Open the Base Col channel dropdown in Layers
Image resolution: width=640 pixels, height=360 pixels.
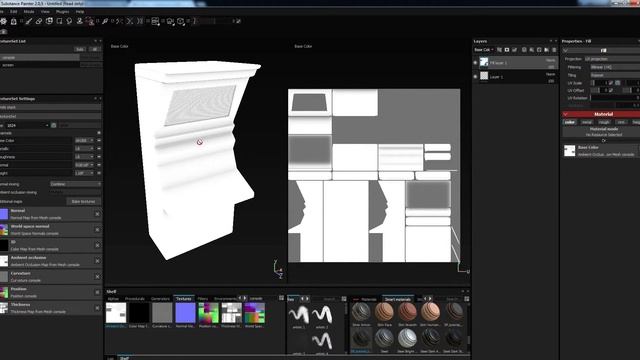484,50
